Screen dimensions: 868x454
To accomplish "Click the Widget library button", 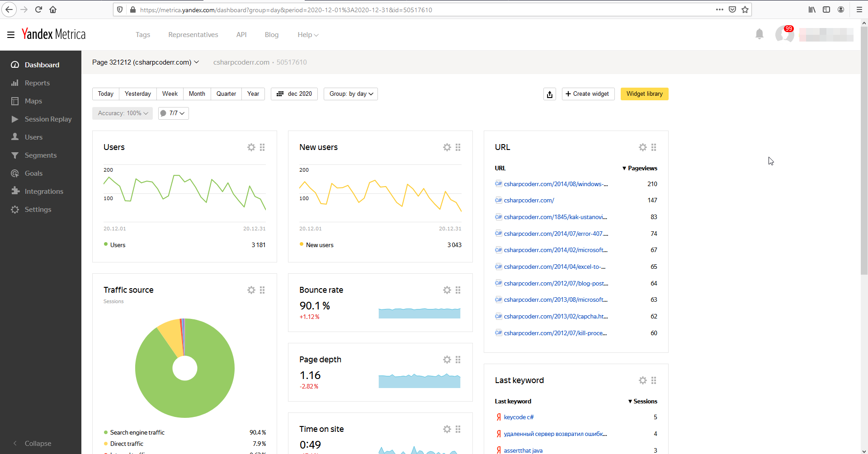I will click(645, 94).
